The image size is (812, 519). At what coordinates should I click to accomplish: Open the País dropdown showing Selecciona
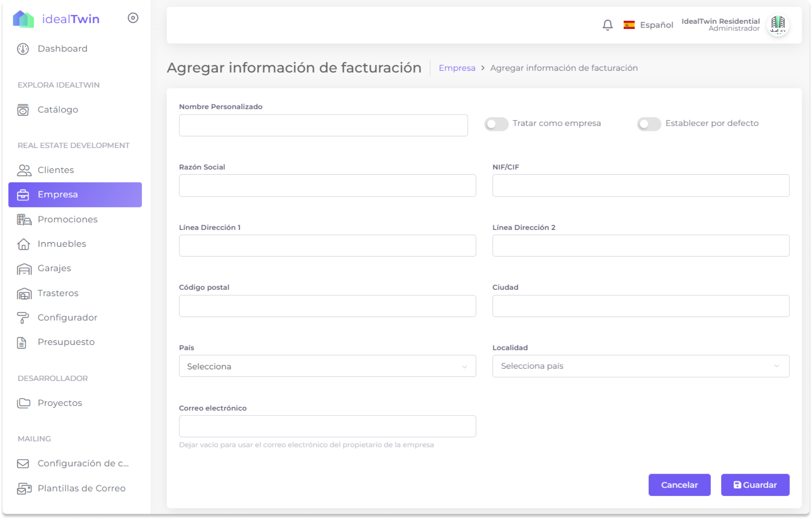coord(327,366)
